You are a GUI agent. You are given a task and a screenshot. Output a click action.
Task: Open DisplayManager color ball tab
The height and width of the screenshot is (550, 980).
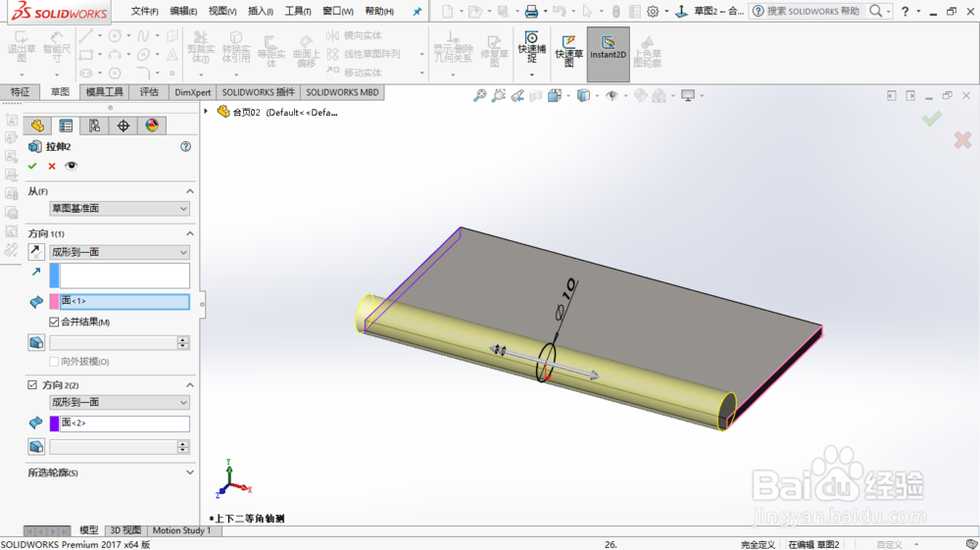coord(152,125)
